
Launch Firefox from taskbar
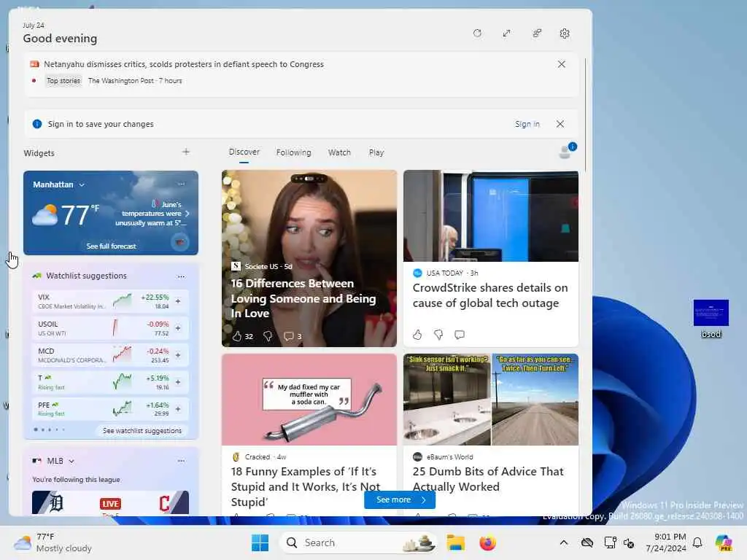coord(487,542)
